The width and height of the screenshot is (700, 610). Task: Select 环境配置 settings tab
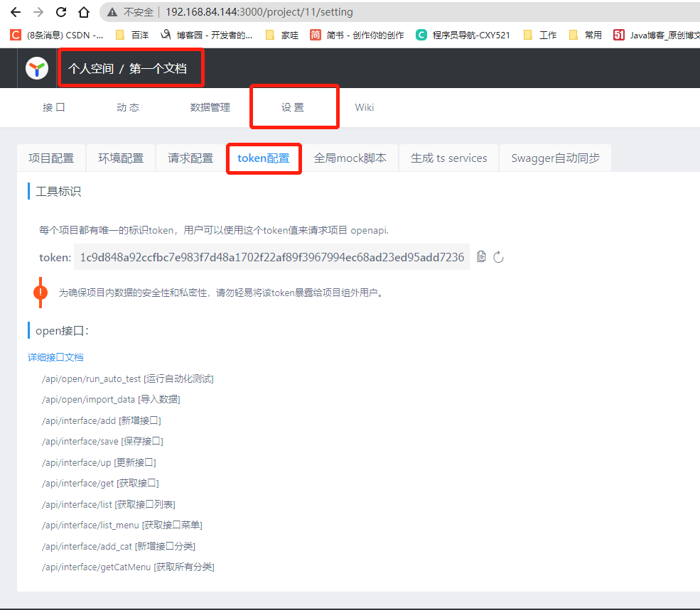[121, 158]
